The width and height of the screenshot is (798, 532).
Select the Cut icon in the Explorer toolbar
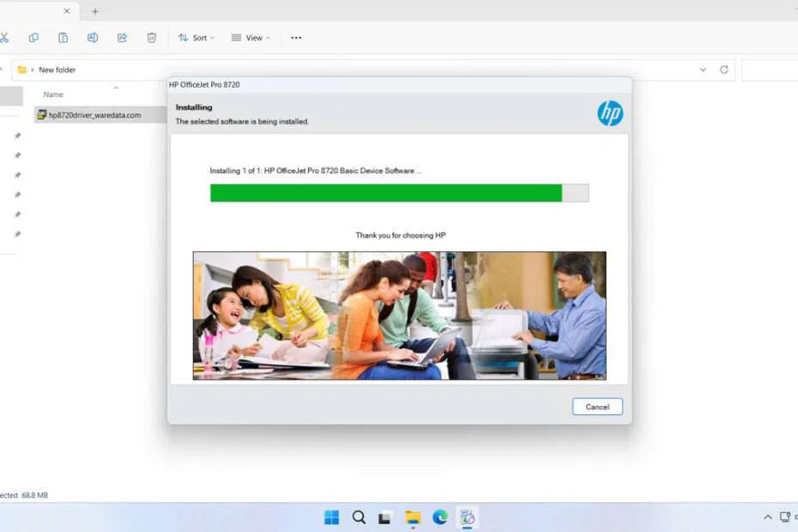point(4,38)
